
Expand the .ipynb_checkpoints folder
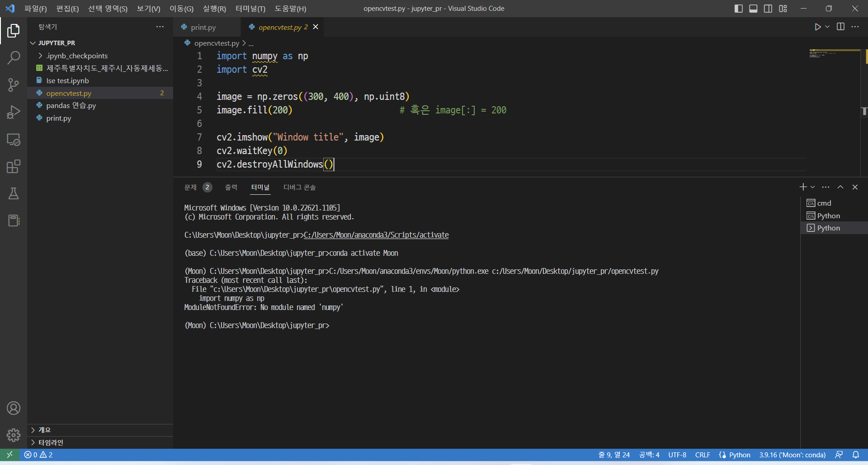pos(77,56)
